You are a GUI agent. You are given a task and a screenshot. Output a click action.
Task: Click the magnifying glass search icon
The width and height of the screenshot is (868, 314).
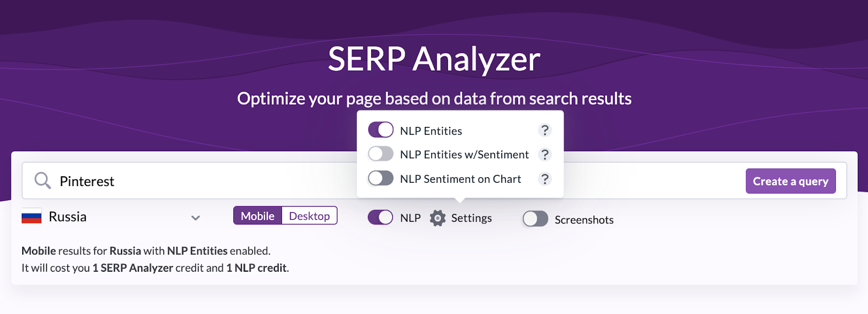click(x=42, y=181)
